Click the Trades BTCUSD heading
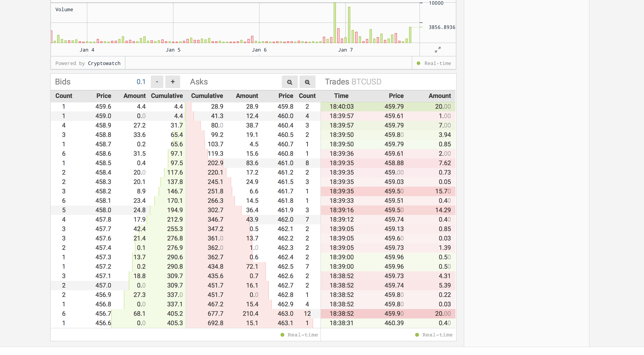This screenshot has width=644, height=355. coord(353,82)
